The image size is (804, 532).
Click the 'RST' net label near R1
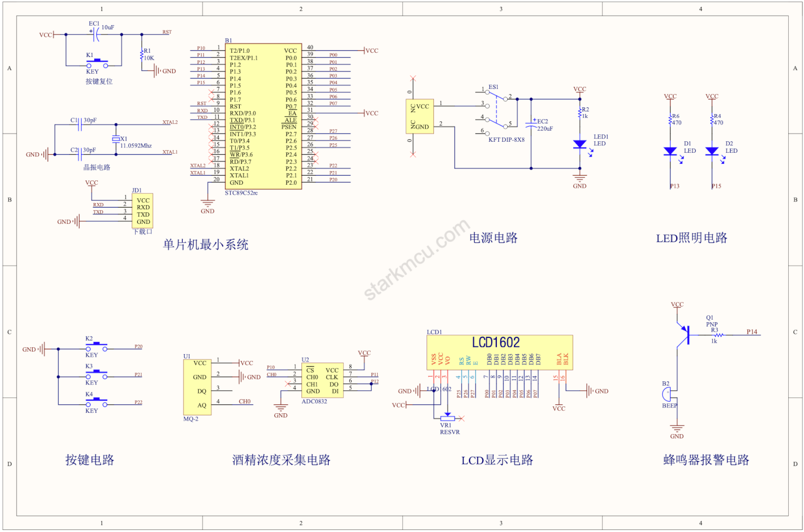point(167,32)
